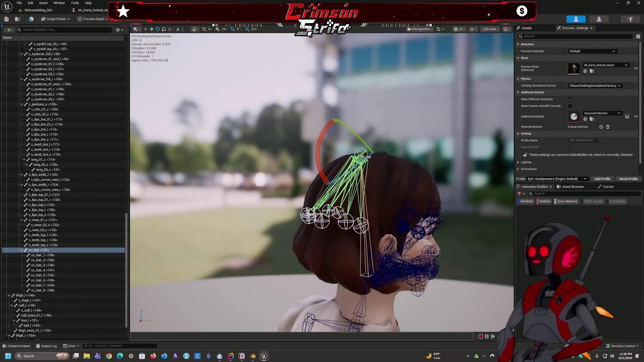Click the Save asset icon in toolbar
The image size is (644, 362).
click(x=7, y=19)
